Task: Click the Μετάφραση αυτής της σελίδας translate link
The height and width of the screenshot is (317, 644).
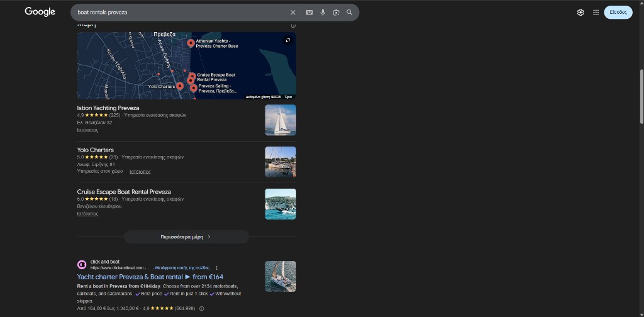Action: pos(182,268)
